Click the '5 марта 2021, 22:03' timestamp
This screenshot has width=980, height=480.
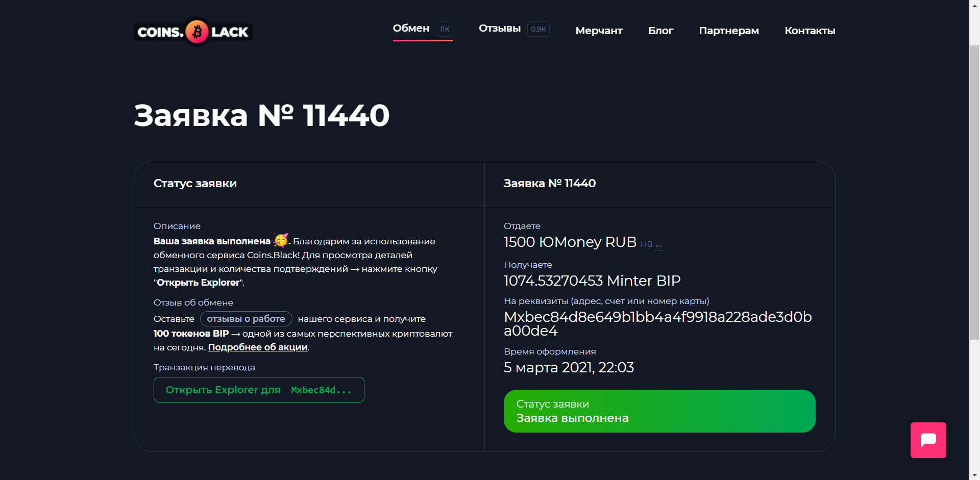point(569,368)
